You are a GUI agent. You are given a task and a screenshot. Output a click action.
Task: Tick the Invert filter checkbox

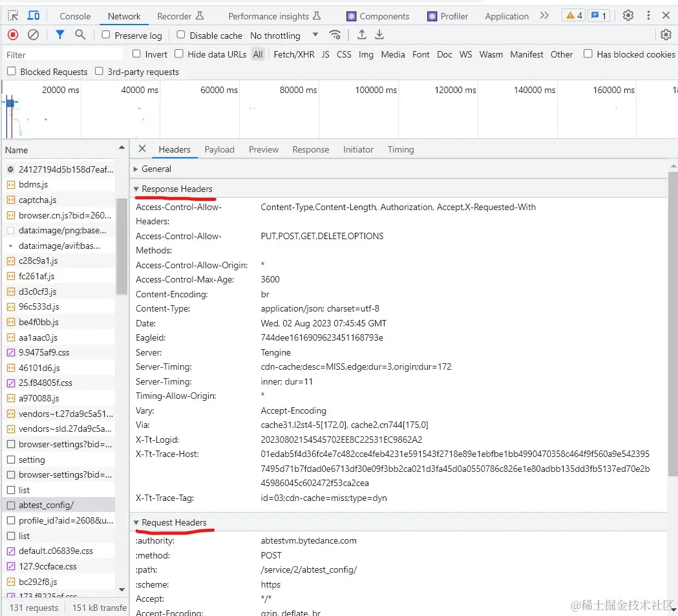136,54
